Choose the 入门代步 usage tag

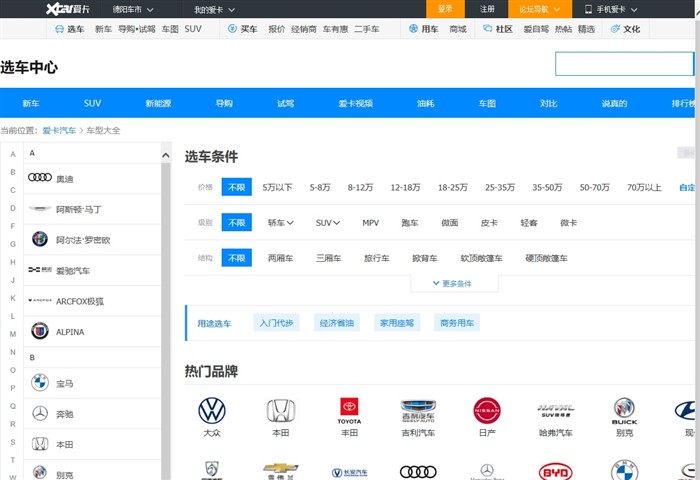(276, 322)
